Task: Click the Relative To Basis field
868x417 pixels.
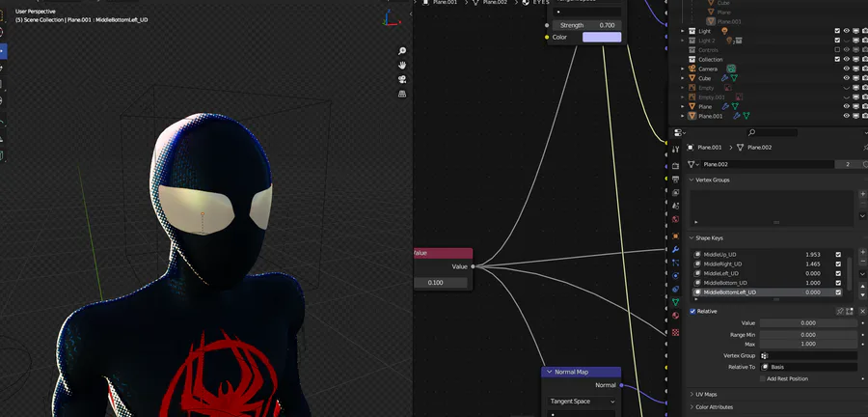Action: [x=807, y=367]
